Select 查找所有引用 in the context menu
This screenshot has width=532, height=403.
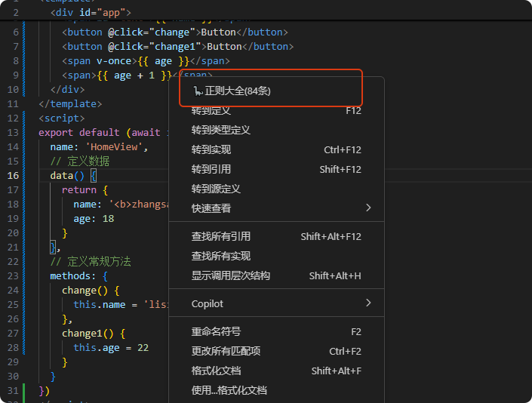point(220,236)
